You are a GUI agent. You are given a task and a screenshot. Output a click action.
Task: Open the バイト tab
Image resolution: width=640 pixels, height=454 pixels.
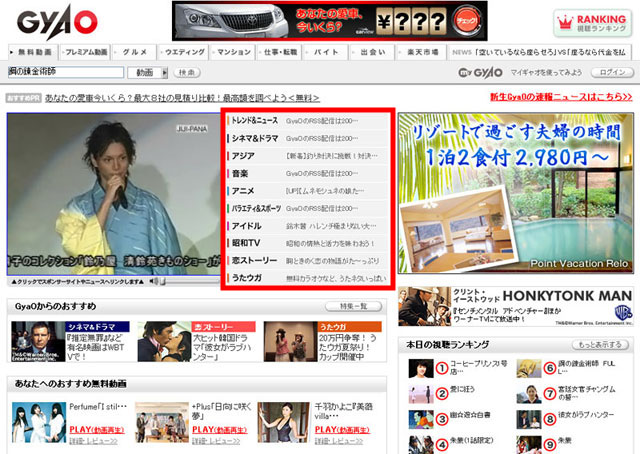[x=326, y=52]
